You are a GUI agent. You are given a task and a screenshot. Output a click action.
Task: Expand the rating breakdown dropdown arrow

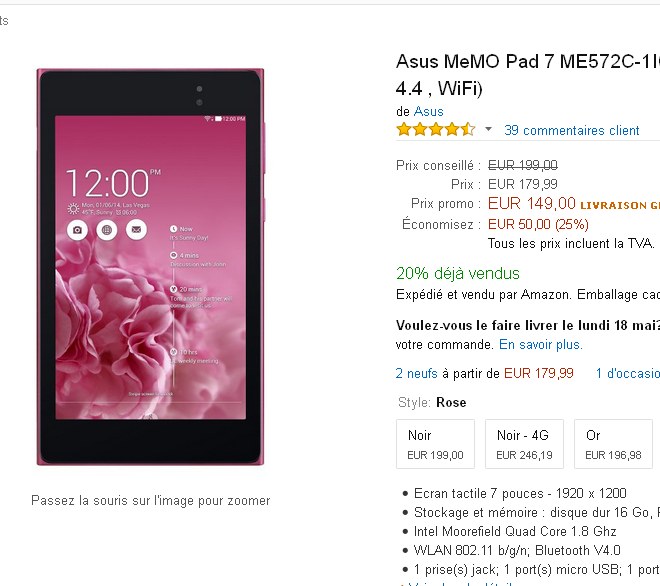[488, 130]
